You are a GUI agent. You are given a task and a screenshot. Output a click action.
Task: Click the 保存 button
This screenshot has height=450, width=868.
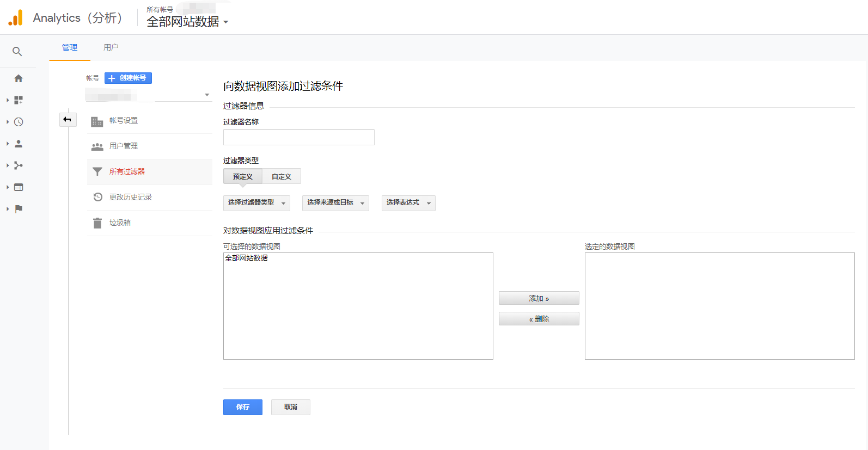click(x=243, y=407)
